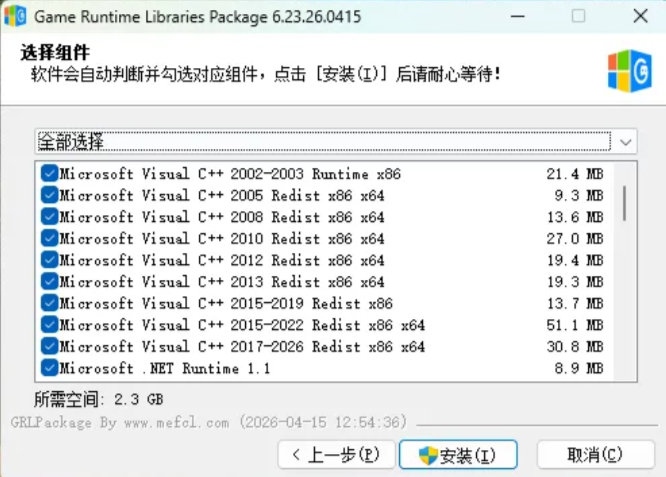Select the 30.8 MB size value
Image resolution: width=666 pixels, height=477 pixels.
click(x=575, y=347)
